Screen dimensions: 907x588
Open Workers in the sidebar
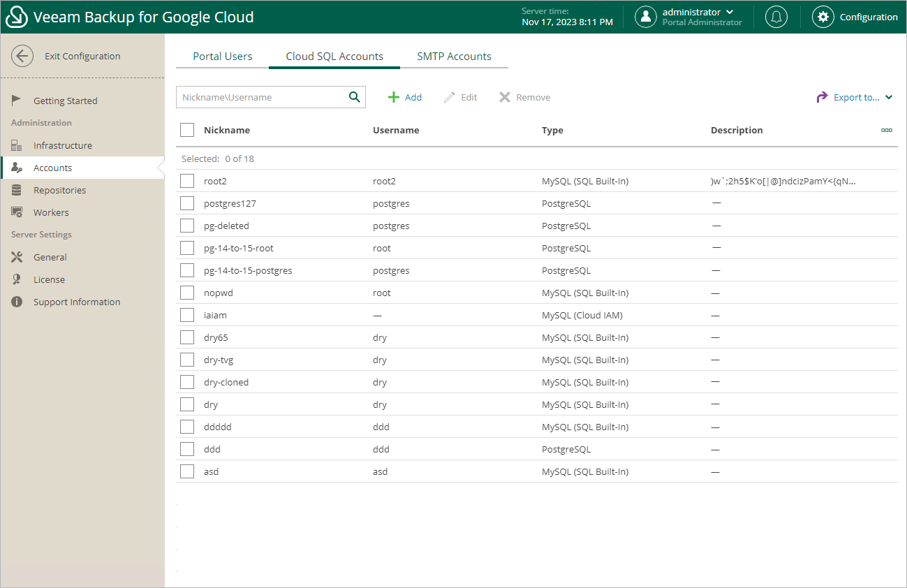(x=51, y=212)
